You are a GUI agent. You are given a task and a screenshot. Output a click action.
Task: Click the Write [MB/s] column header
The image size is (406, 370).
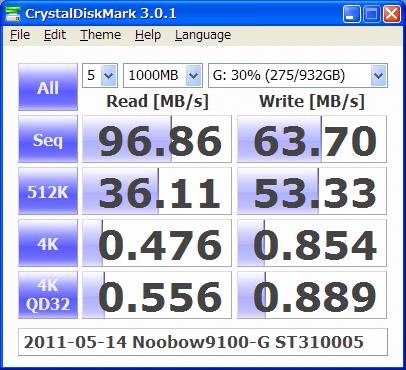312,101
